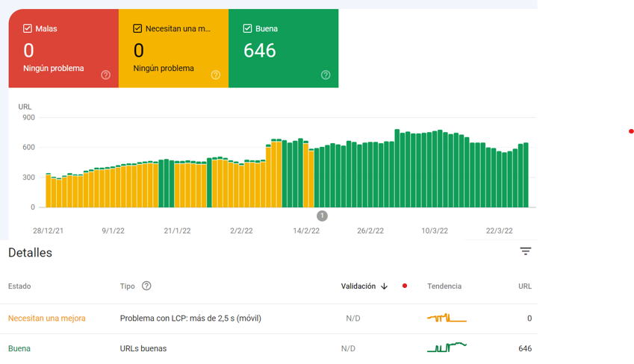Open the Necesitan una mejora row
The width and height of the screenshot is (634, 364).
pos(269,318)
